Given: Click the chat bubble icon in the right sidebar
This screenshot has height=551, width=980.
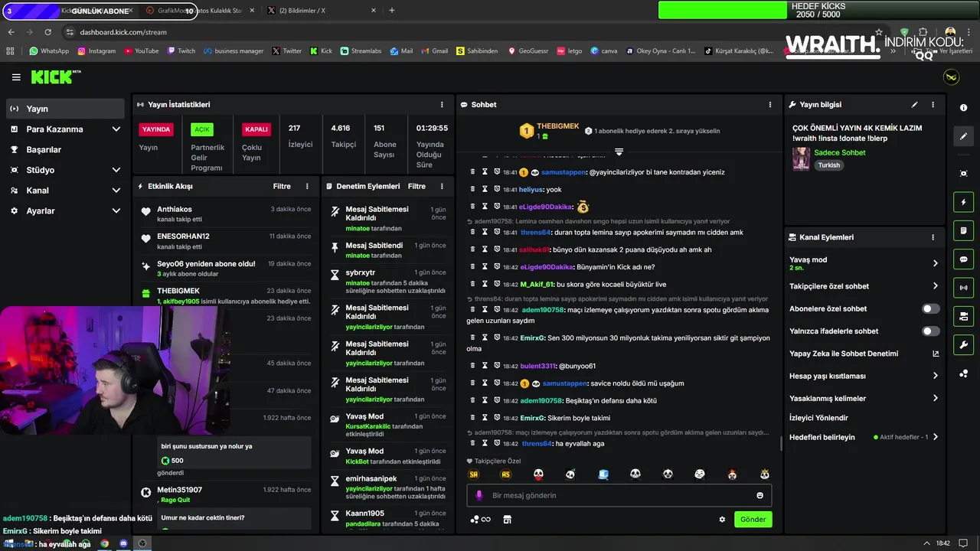Looking at the screenshot, I should pos(963,259).
